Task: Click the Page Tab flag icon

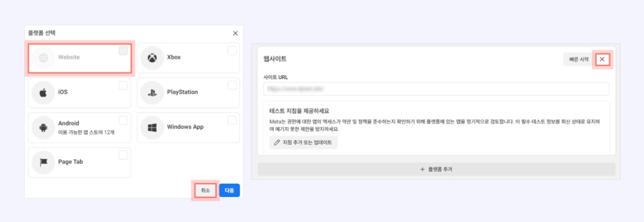Action: 43,162
